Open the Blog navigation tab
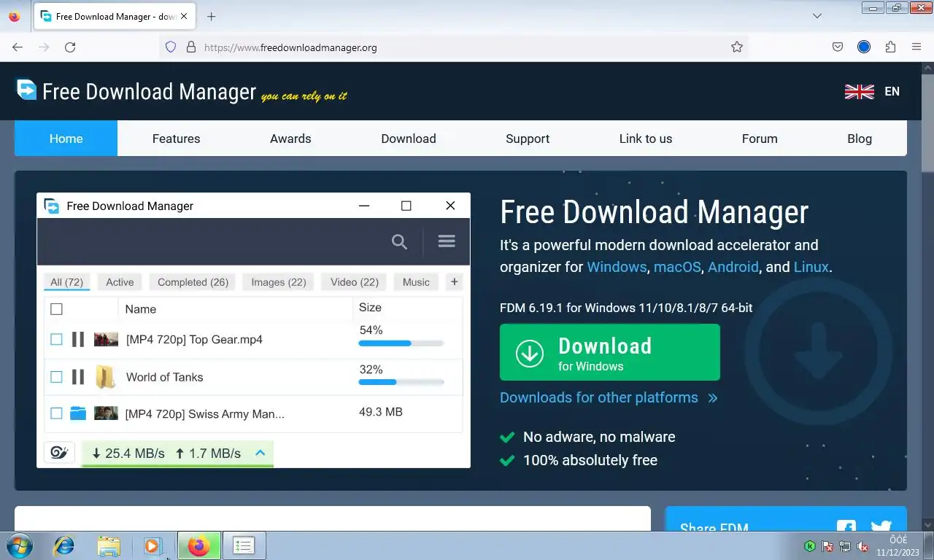934x560 pixels. click(860, 139)
